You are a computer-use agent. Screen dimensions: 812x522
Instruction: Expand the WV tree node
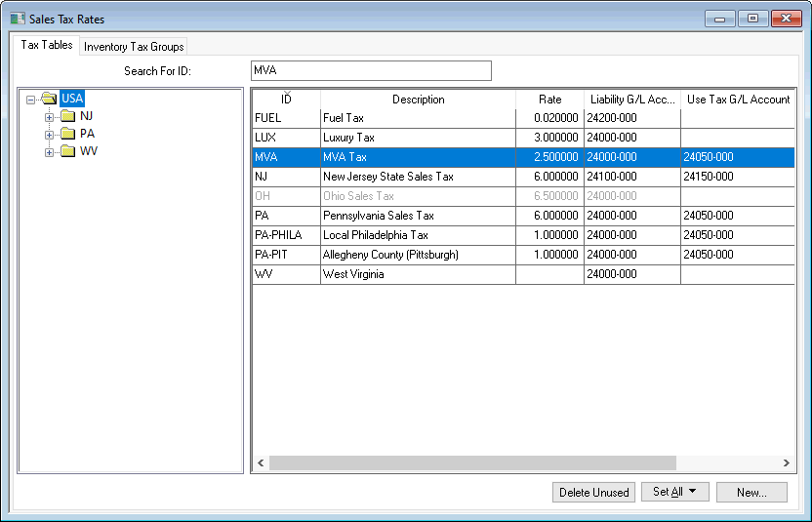(x=50, y=151)
